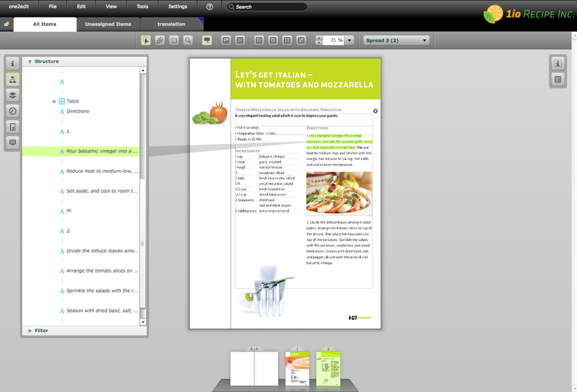Screen dimensions: 577x392
Task: Click the 1io Recipe Inc. logo
Action: click(529, 14)
